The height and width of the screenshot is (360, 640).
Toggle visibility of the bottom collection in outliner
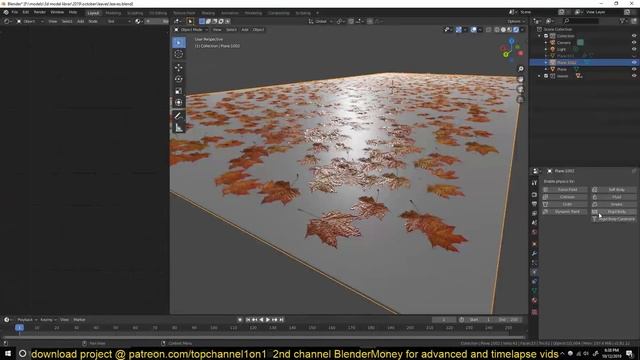[x=634, y=76]
